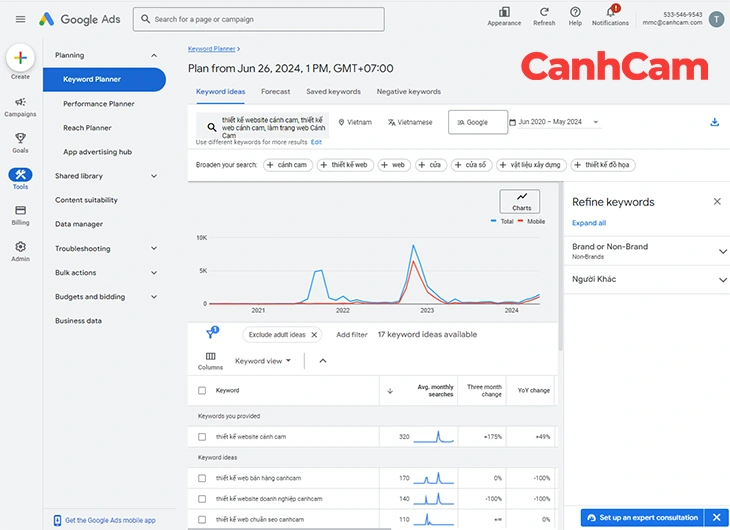This screenshot has width=730, height=530.
Task: Expand Bulk actions section
Action: (154, 272)
